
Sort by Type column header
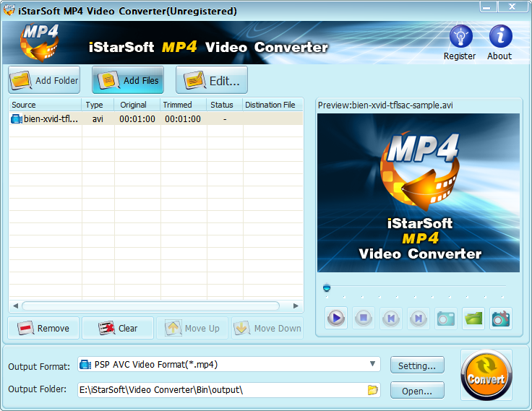(x=98, y=105)
